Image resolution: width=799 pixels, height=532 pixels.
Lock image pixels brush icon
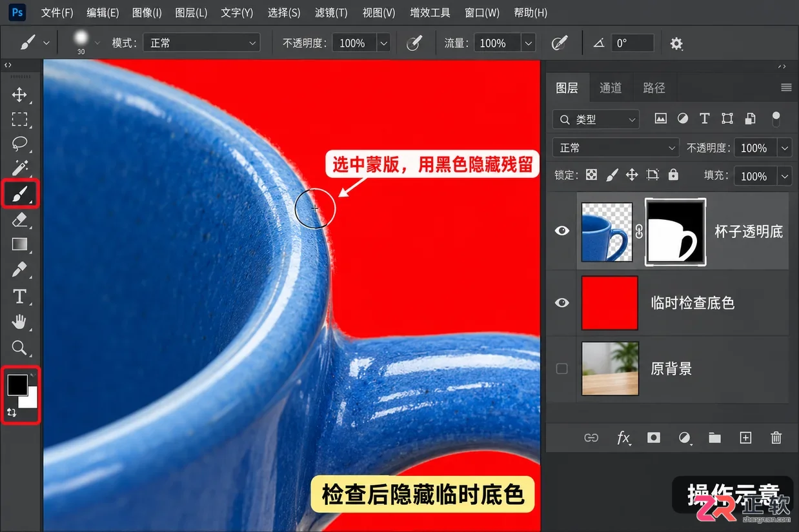coord(612,175)
